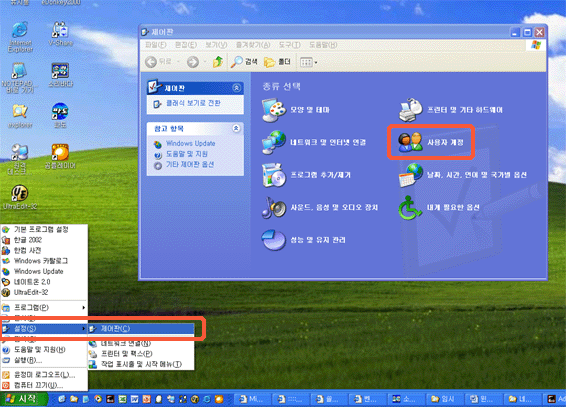Screen dimensions: 566x407
Task: Open 사운드, 음성 및 오디오 장치 category
Action: 321,207
